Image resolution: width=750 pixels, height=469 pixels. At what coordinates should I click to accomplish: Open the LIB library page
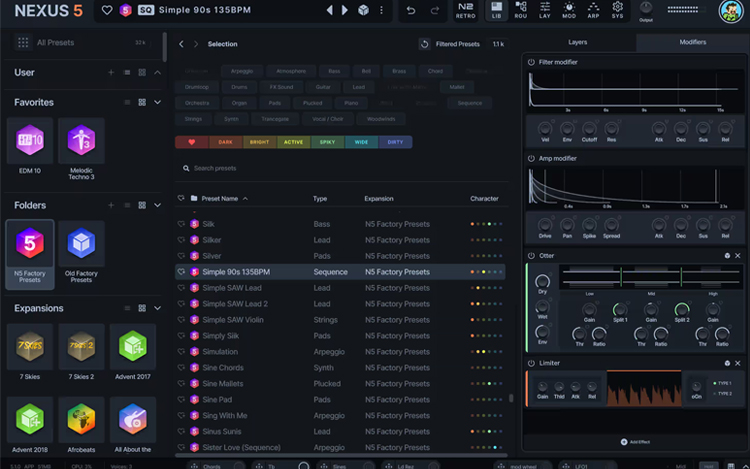pyautogui.click(x=496, y=10)
